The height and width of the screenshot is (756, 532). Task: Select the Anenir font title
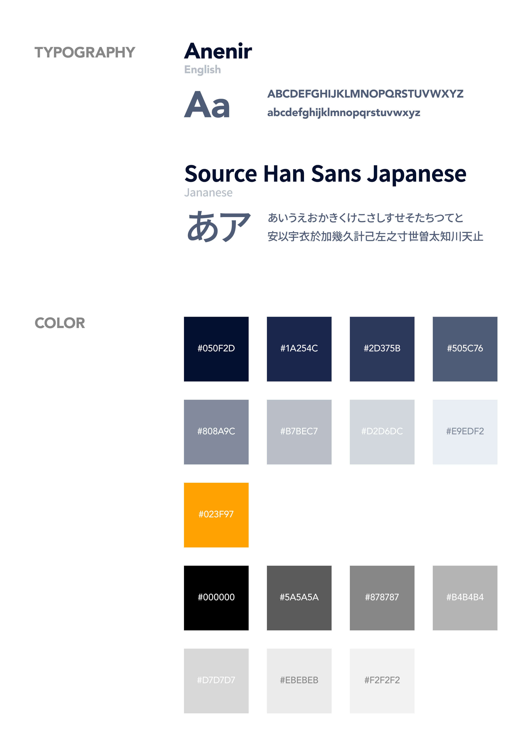point(218,51)
